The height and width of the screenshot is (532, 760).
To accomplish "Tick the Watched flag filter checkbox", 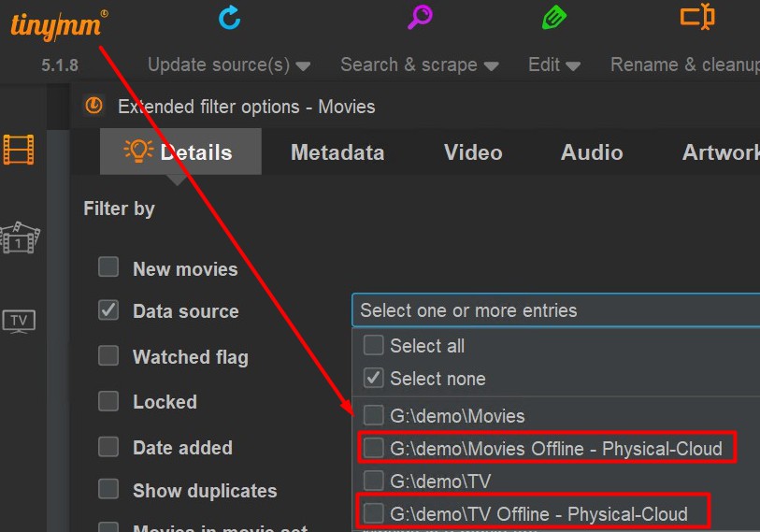I will pos(109,356).
